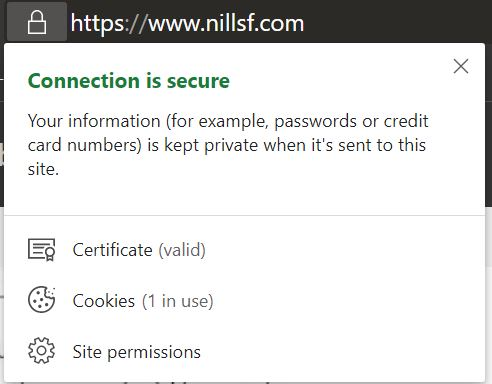
Task: Click the padlock icon in the address bar
Action: point(37,22)
